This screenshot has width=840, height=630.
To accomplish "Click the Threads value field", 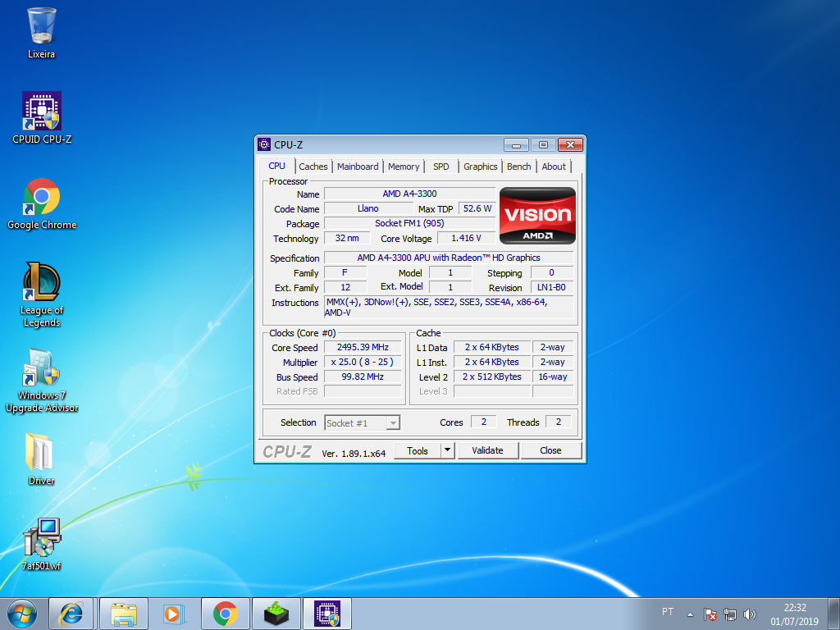I will (x=558, y=422).
